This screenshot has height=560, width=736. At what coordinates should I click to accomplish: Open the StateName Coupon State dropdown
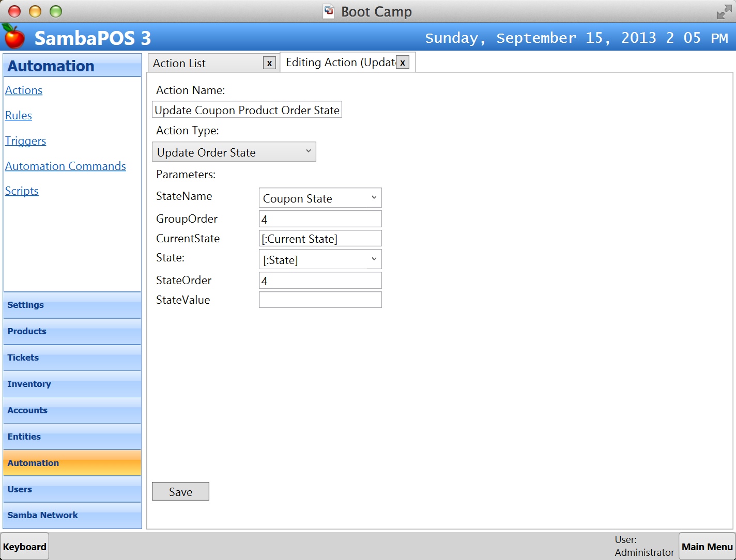tap(374, 198)
